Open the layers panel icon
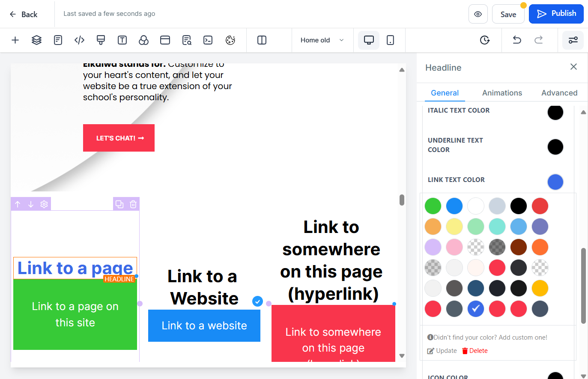588x379 pixels. click(36, 40)
